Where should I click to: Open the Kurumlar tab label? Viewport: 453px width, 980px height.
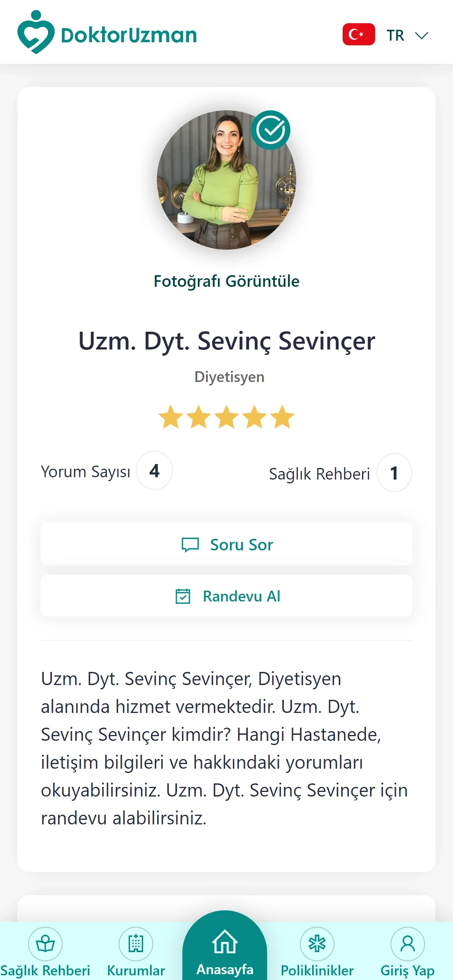(136, 970)
